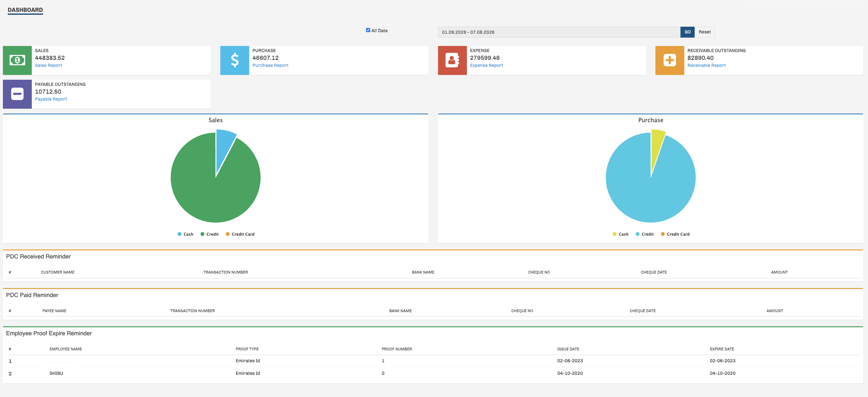Click the date range input field
The image size is (868, 397).
click(559, 32)
